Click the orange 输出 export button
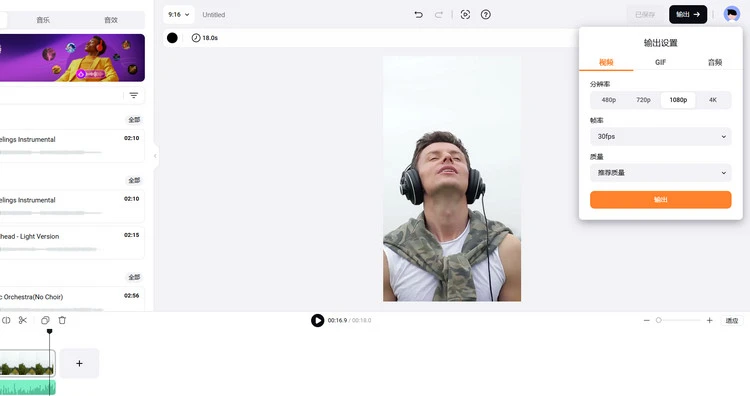The height and width of the screenshot is (396, 750). (661, 199)
